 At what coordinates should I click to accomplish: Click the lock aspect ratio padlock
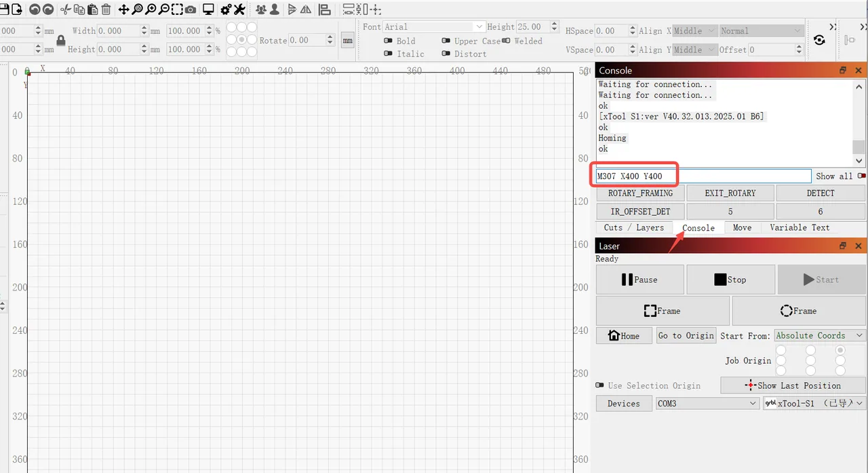point(61,40)
